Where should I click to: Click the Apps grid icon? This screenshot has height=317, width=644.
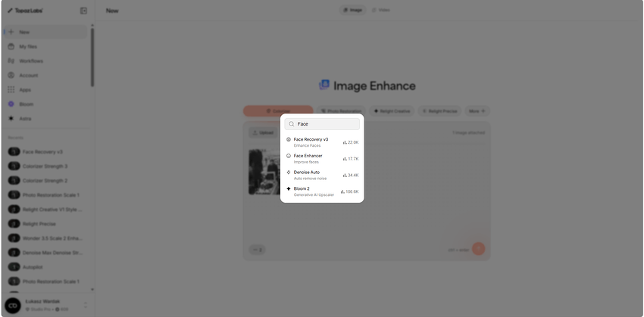pos(11,90)
